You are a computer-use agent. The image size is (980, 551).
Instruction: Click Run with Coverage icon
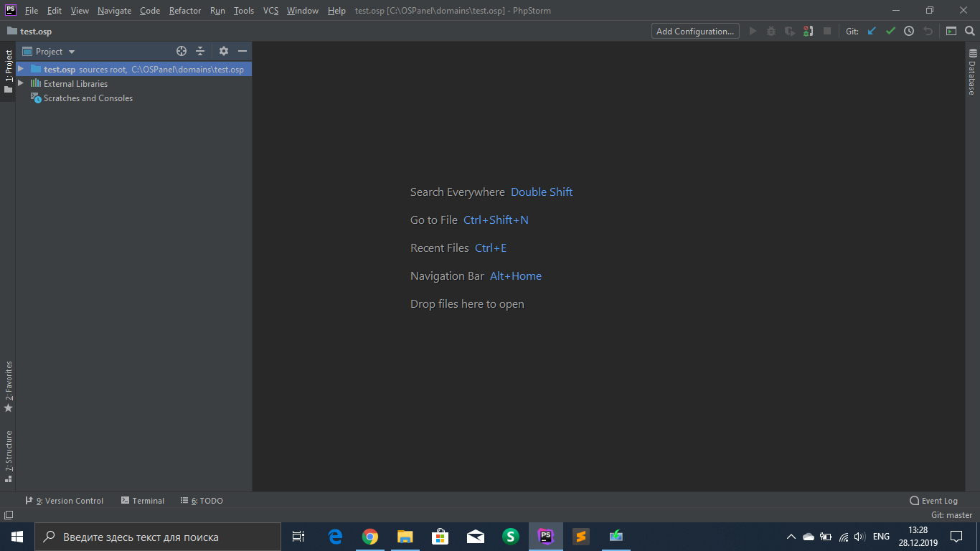(790, 31)
